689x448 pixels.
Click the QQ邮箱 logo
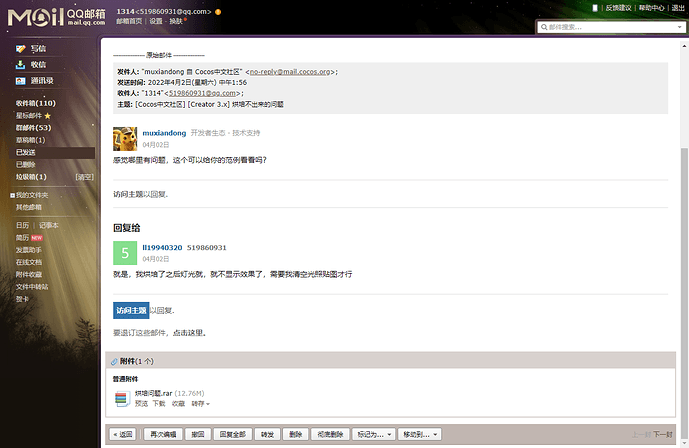click(x=56, y=18)
